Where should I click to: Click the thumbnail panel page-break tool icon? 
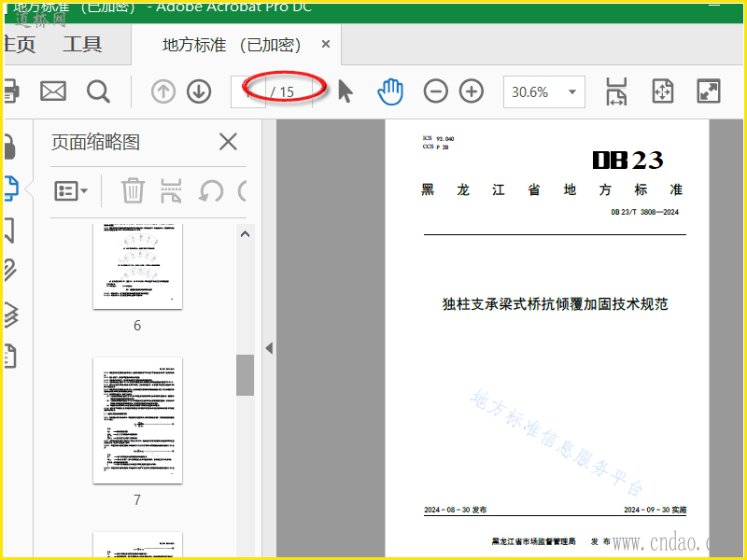[x=171, y=190]
